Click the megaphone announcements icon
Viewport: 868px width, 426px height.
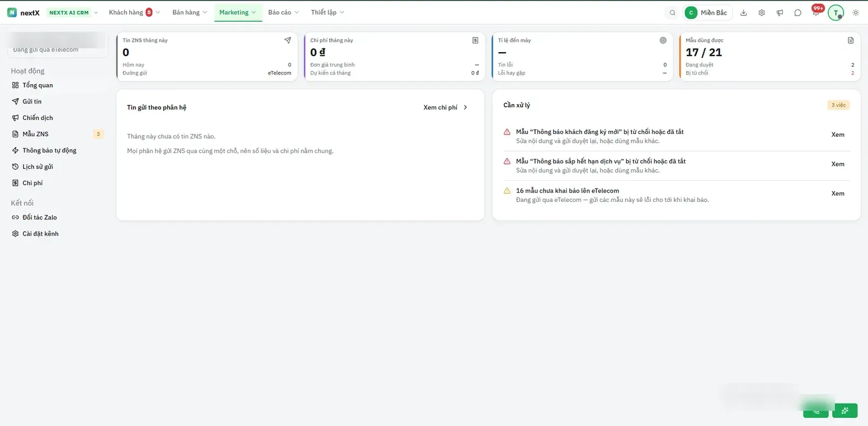pos(780,12)
